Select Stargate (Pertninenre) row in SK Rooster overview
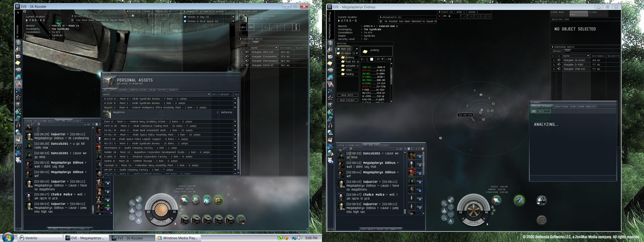The height and width of the screenshot is (242, 644). [x=273, y=61]
